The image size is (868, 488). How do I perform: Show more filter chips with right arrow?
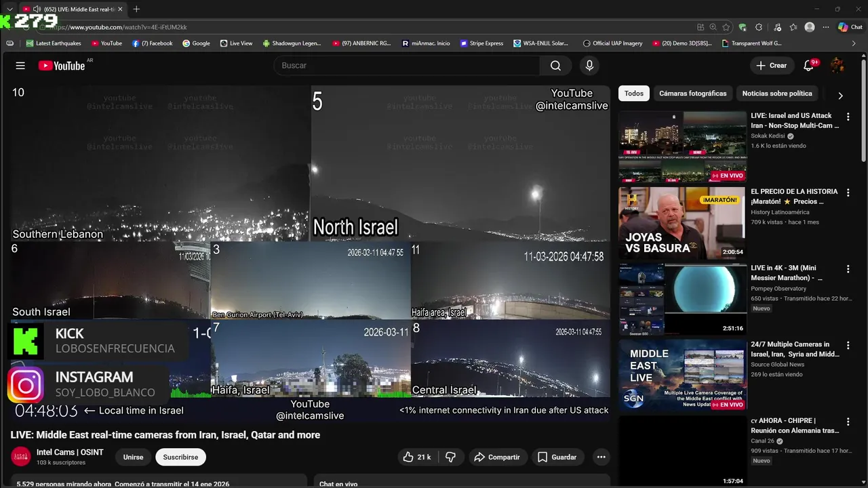point(840,96)
